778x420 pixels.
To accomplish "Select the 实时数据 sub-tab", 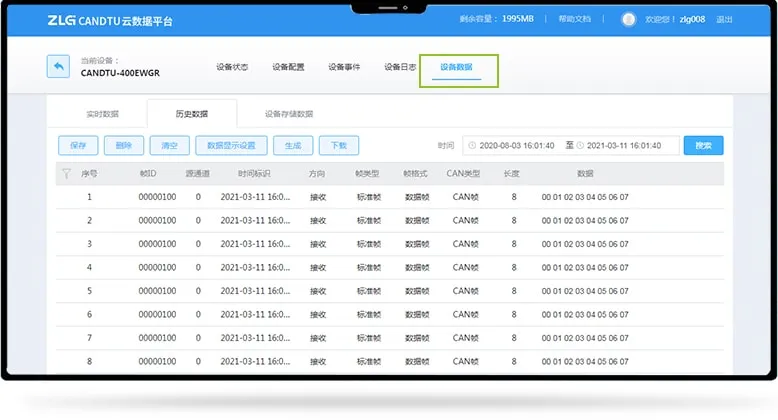I will (x=102, y=114).
